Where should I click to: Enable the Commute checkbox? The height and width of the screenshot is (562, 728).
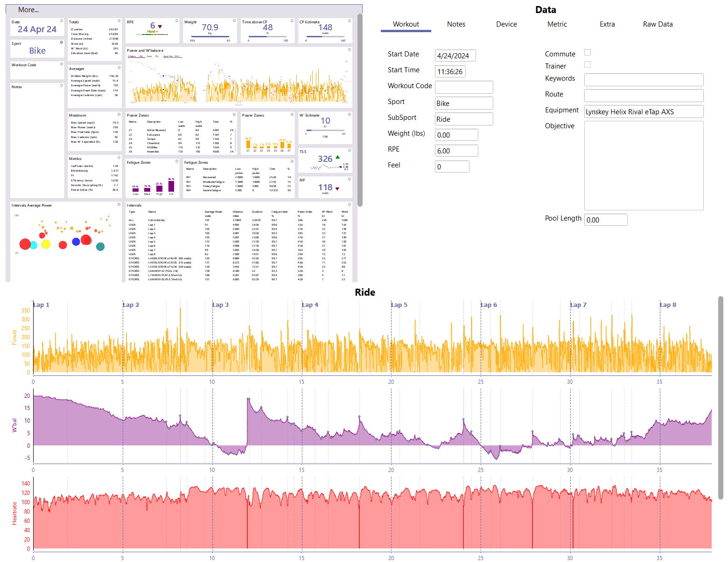tap(588, 52)
